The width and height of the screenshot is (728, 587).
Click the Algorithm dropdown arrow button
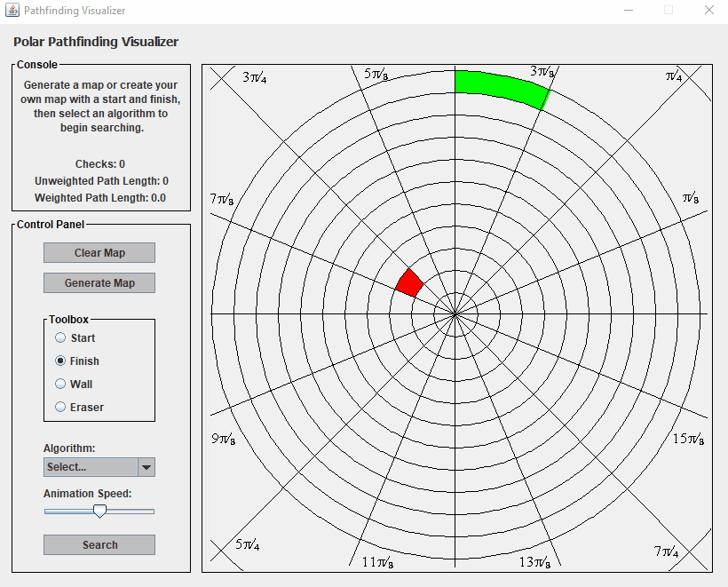click(146, 467)
